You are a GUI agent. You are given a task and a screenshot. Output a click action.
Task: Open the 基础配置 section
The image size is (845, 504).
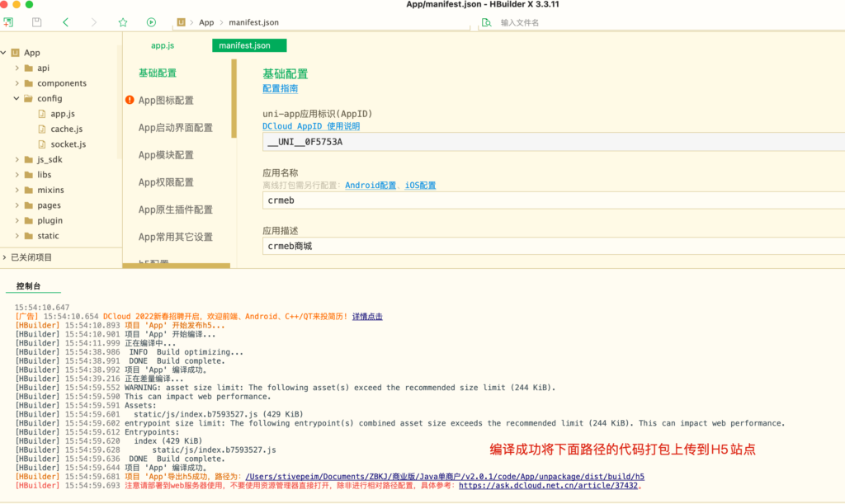[158, 73]
